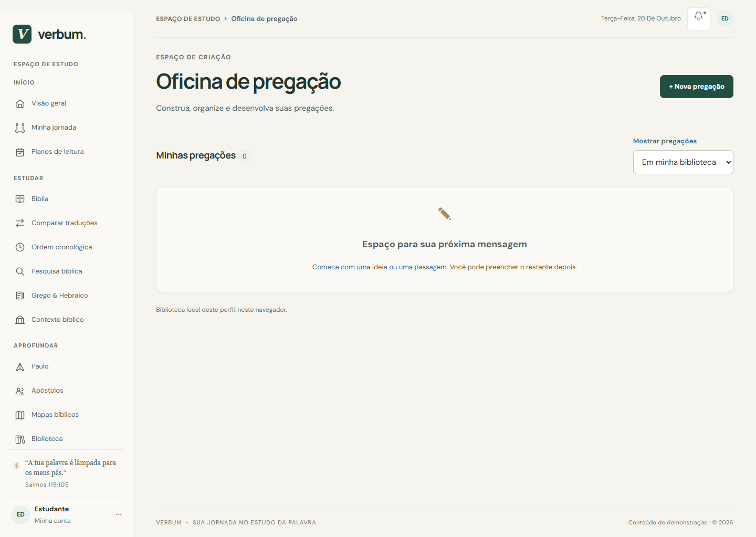756x537 pixels.
Task: Click the Minha jornada route icon
Action: [20, 128]
